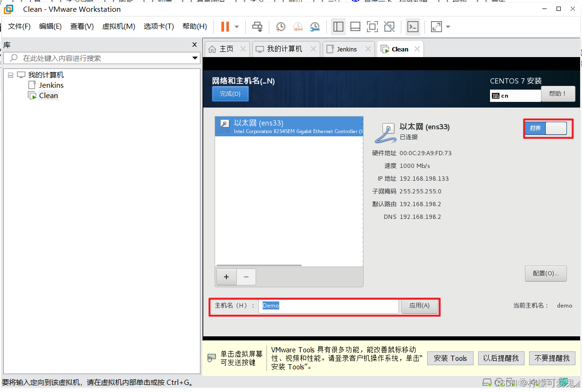Open the library search filter dropdown
This screenshot has width=582, height=392.
click(195, 58)
